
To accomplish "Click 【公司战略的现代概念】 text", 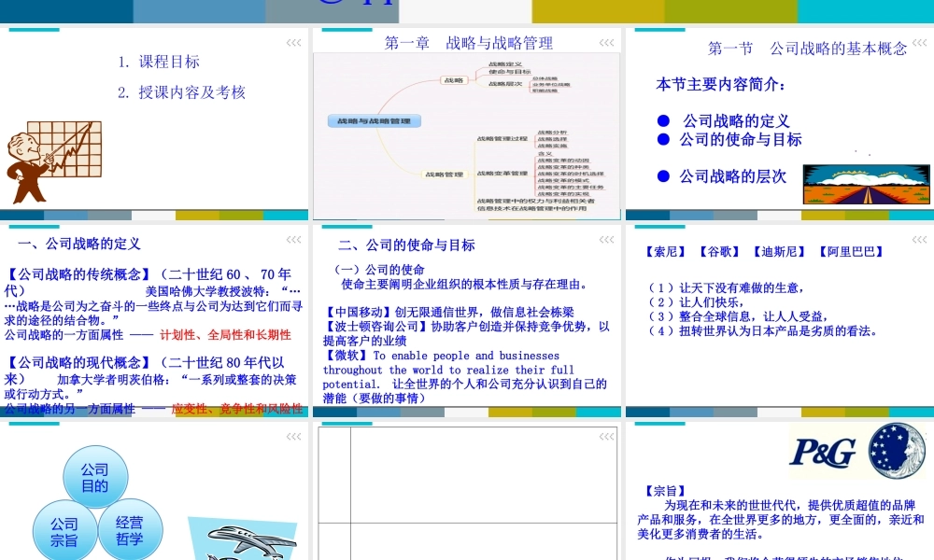I will 78,362.
